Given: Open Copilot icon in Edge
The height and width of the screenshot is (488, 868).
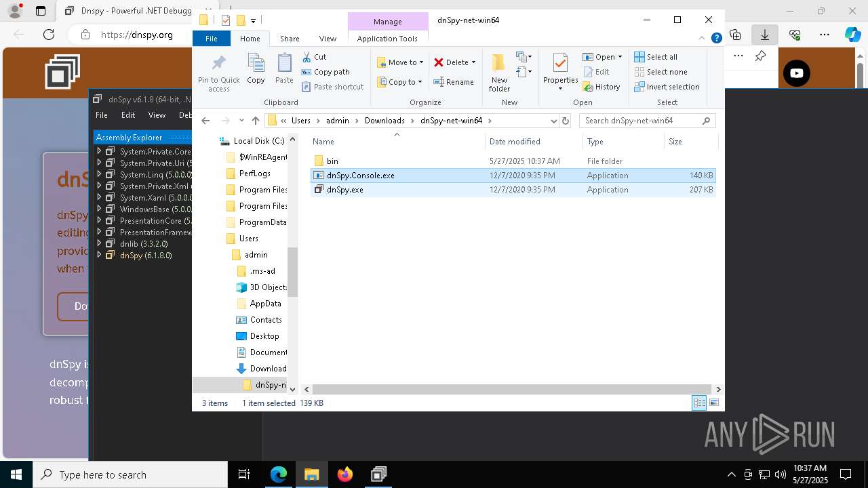Looking at the screenshot, I should tap(852, 35).
